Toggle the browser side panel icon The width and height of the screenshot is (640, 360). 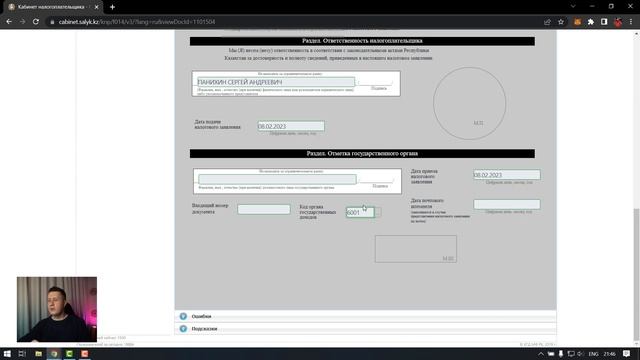point(604,22)
